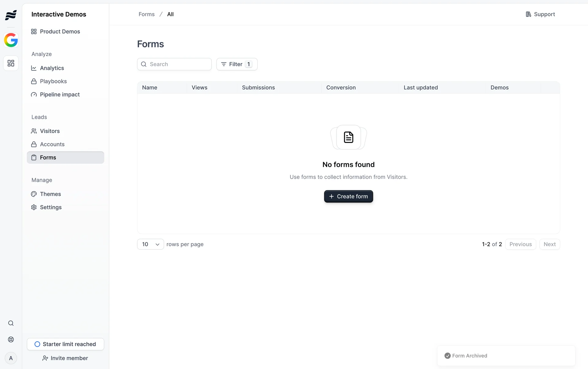
Task: Navigate to Pipeline impact
Action: [60, 94]
